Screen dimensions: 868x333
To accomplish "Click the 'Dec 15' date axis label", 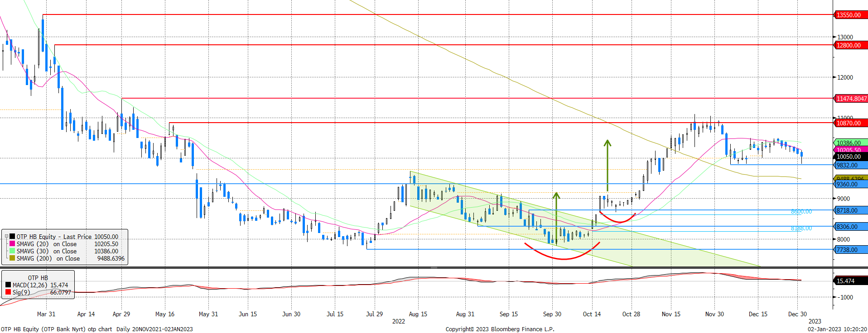I will click(x=758, y=314).
